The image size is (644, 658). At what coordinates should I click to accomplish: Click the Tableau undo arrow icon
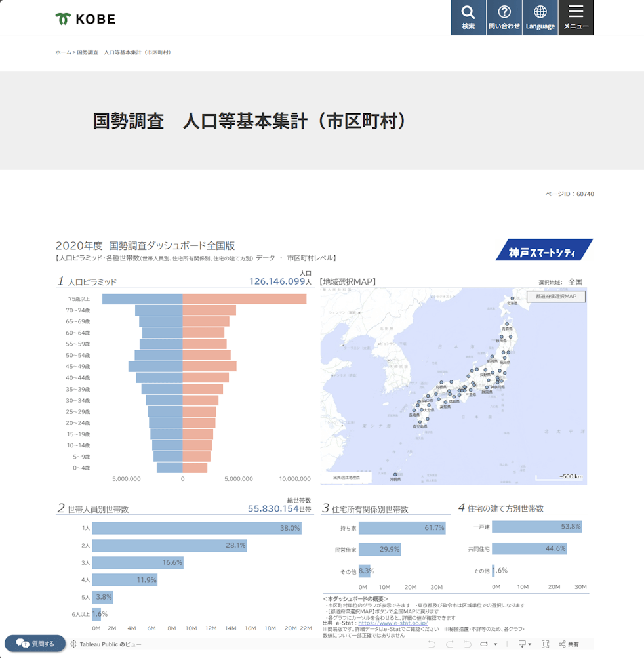432,644
